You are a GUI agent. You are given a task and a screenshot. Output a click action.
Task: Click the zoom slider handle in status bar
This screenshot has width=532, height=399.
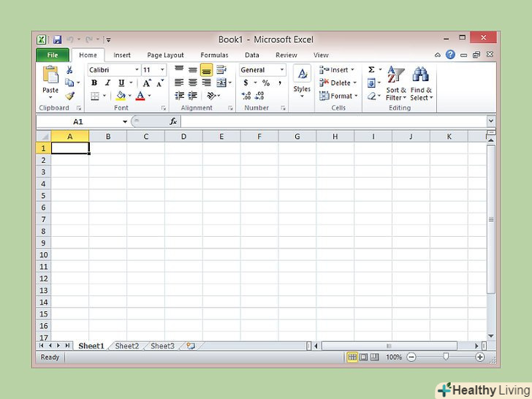click(x=445, y=357)
